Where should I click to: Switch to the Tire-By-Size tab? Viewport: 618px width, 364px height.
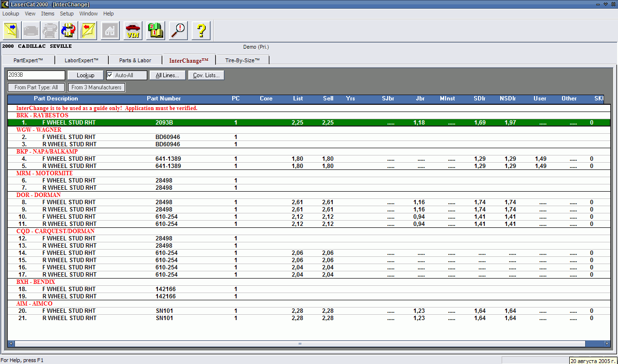pyautogui.click(x=242, y=60)
